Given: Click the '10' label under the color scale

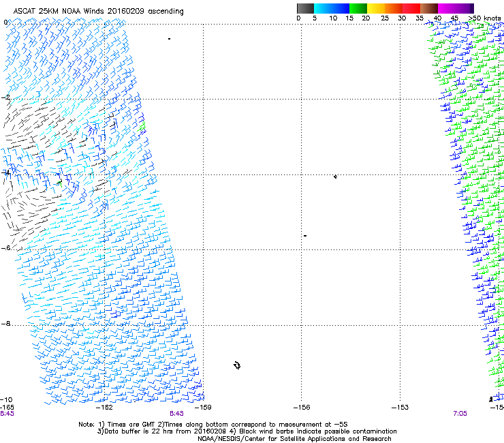Looking at the screenshot, I should coord(333,18).
